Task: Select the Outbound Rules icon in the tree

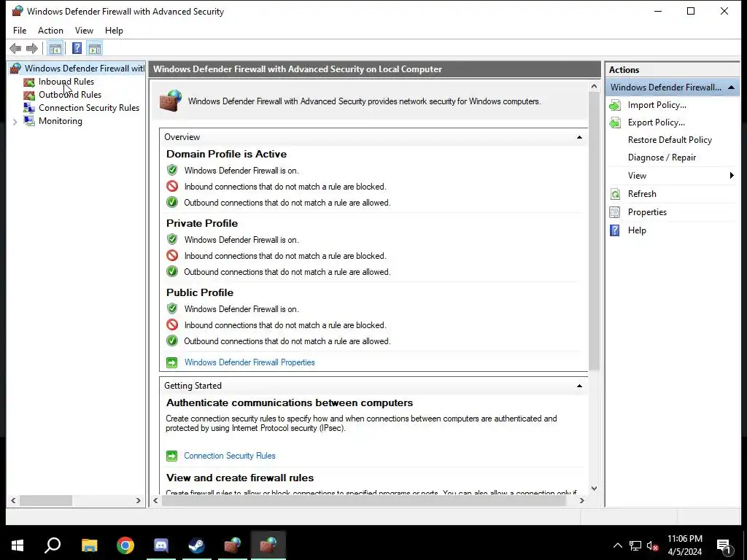Action: [29, 95]
